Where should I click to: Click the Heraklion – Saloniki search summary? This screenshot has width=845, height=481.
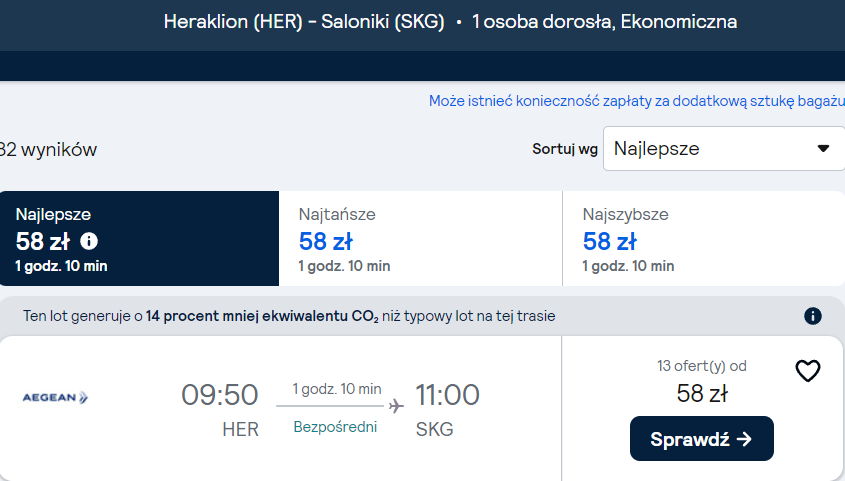coord(304,22)
